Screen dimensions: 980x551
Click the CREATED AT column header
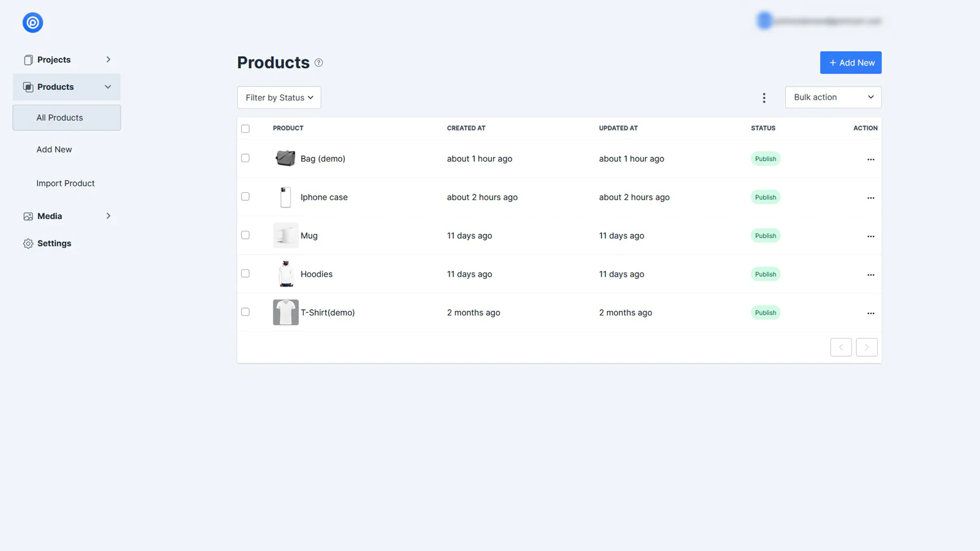[x=466, y=129]
